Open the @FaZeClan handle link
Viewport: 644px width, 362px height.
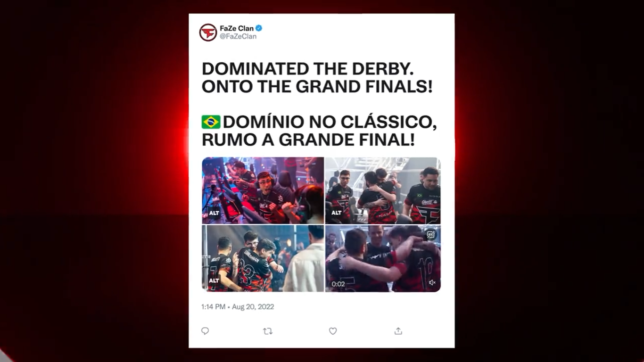point(238,36)
